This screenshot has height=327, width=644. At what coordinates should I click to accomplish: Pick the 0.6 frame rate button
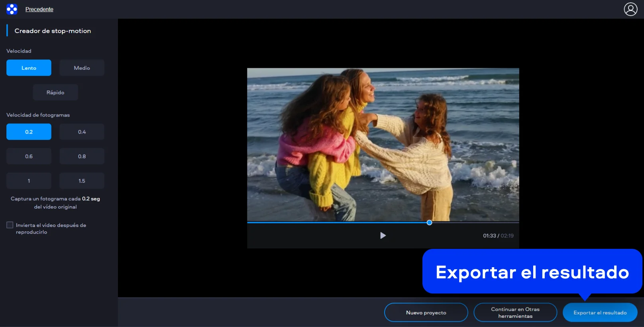pos(29,156)
